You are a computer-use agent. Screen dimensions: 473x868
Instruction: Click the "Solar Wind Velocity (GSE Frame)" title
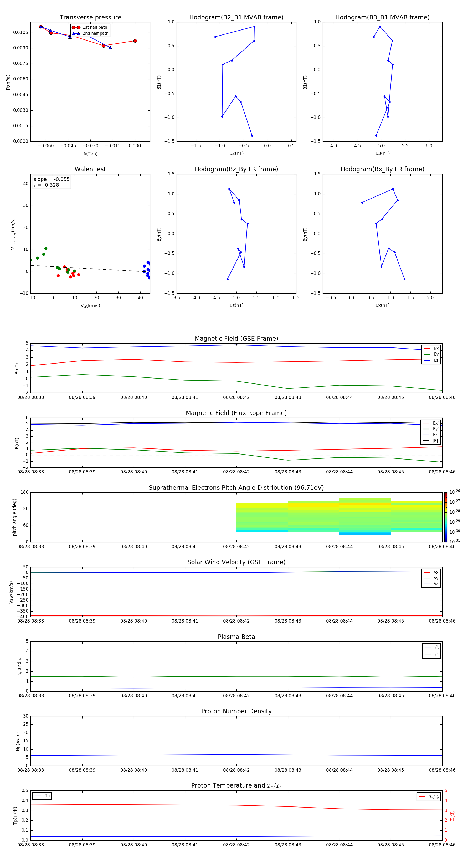(x=236, y=562)
